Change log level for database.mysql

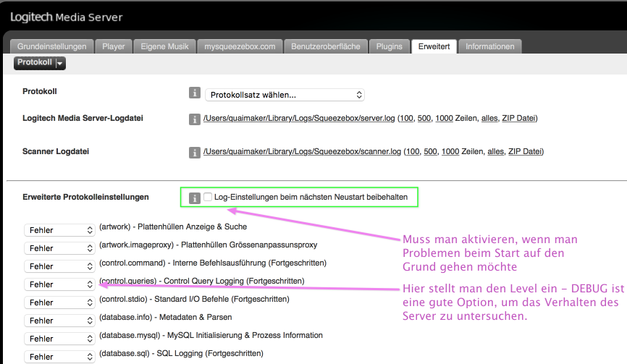[x=59, y=339]
